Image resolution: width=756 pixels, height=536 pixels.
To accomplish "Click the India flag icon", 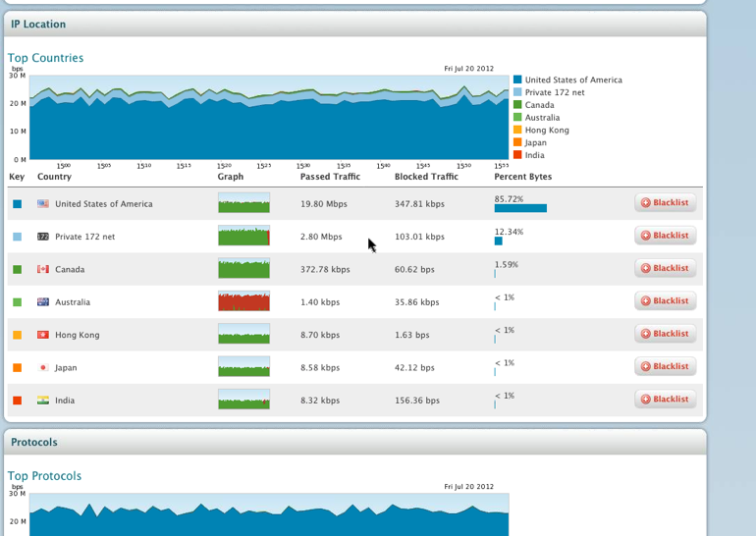I will pyautogui.click(x=43, y=401).
